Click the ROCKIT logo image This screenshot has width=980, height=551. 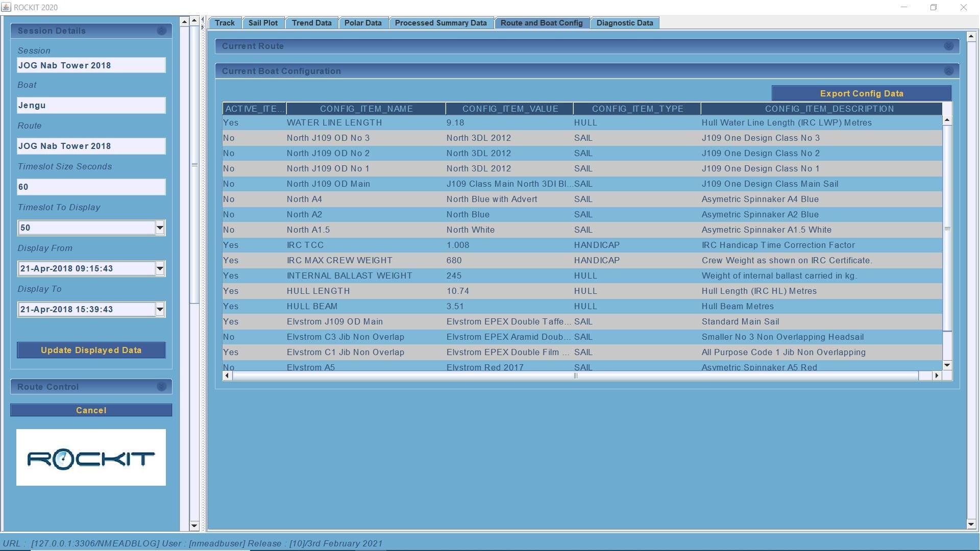91,458
